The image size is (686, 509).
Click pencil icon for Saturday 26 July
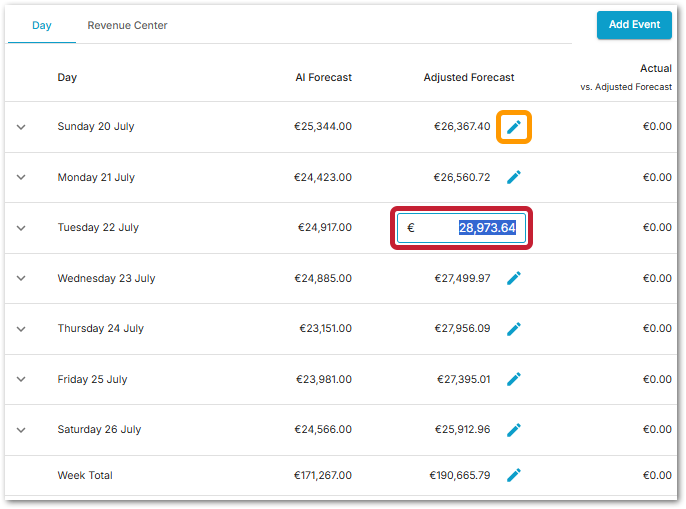click(x=514, y=429)
